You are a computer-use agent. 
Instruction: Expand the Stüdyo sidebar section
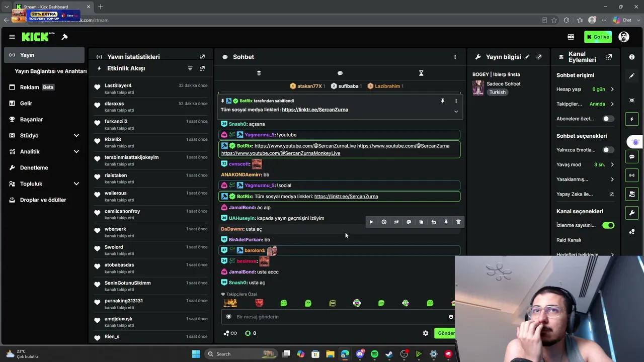(x=76, y=136)
